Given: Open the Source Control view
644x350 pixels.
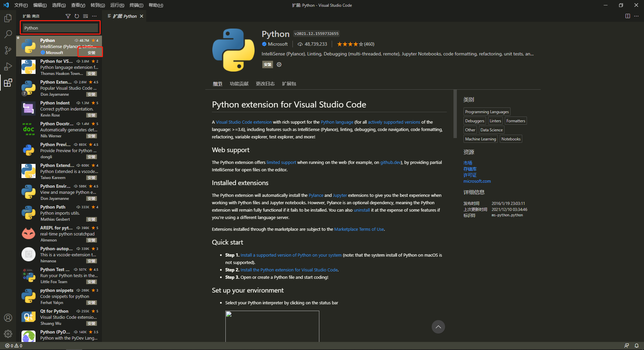Looking at the screenshot, I should coord(8,50).
